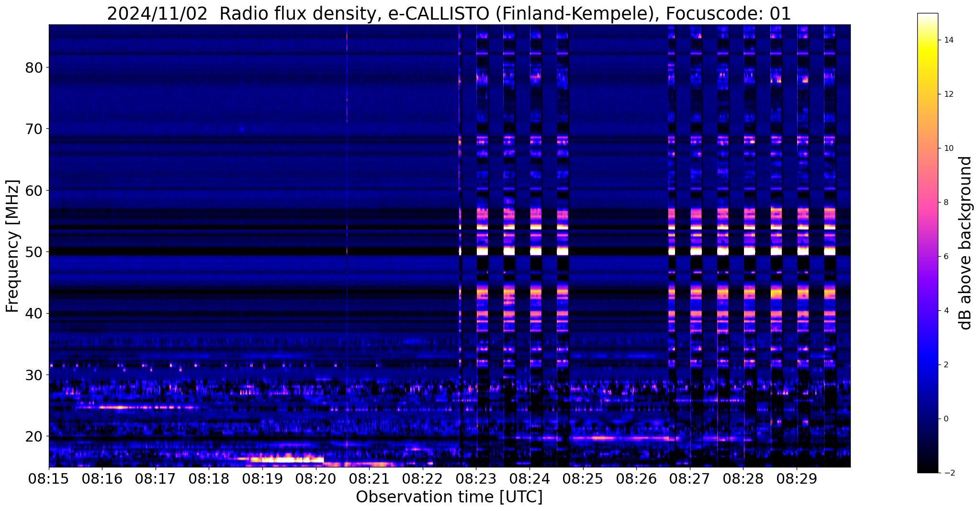Click the colorbar tick label 4
This screenshot has width=980, height=511.
pos(945,311)
